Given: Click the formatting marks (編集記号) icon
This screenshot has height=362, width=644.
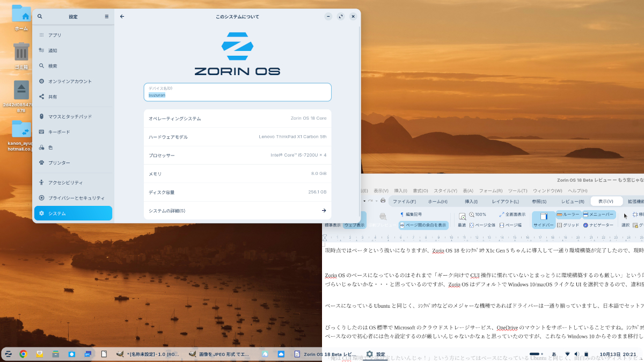Looking at the screenshot, I should [412, 215].
